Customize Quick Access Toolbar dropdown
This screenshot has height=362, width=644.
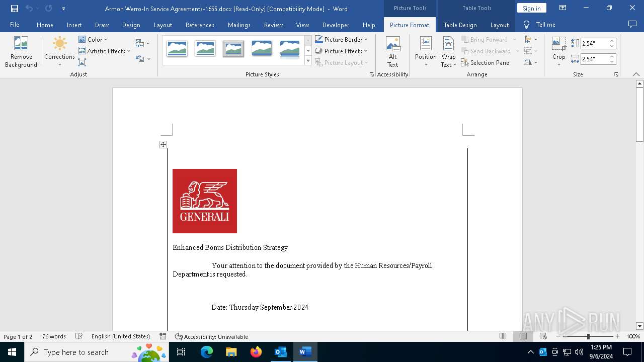(63, 9)
